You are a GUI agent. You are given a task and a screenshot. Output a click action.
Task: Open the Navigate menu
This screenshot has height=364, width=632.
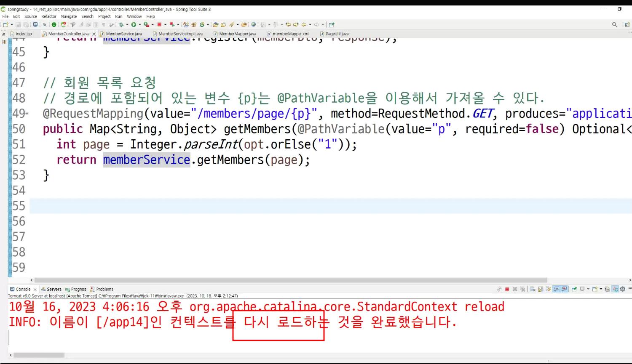(x=69, y=16)
